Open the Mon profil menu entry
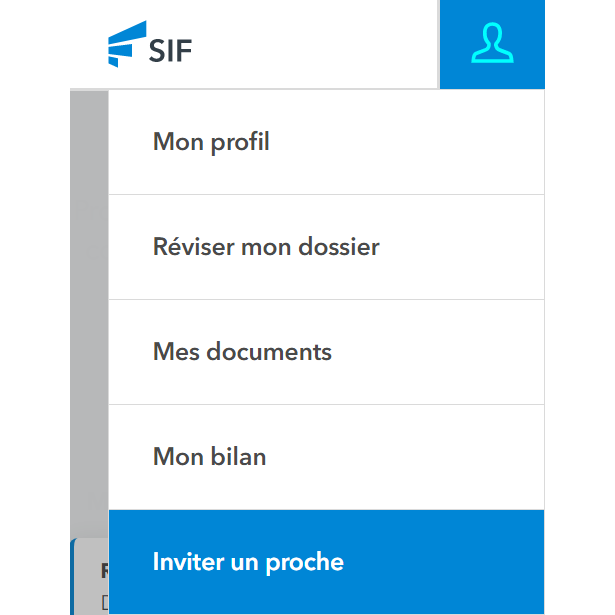This screenshot has width=615, height=615. (x=211, y=142)
